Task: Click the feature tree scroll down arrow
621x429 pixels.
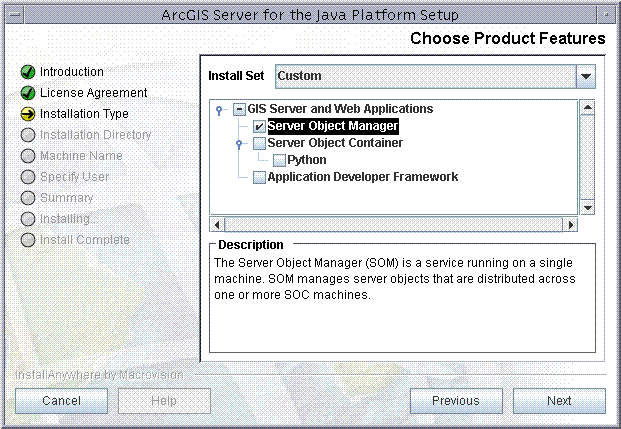Action: point(587,207)
